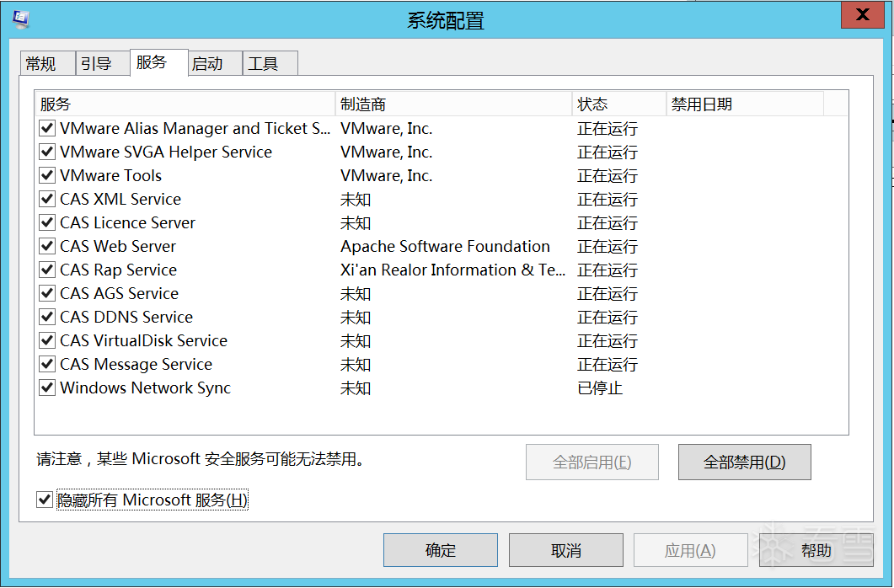Click the 帮助 button

coord(816,551)
